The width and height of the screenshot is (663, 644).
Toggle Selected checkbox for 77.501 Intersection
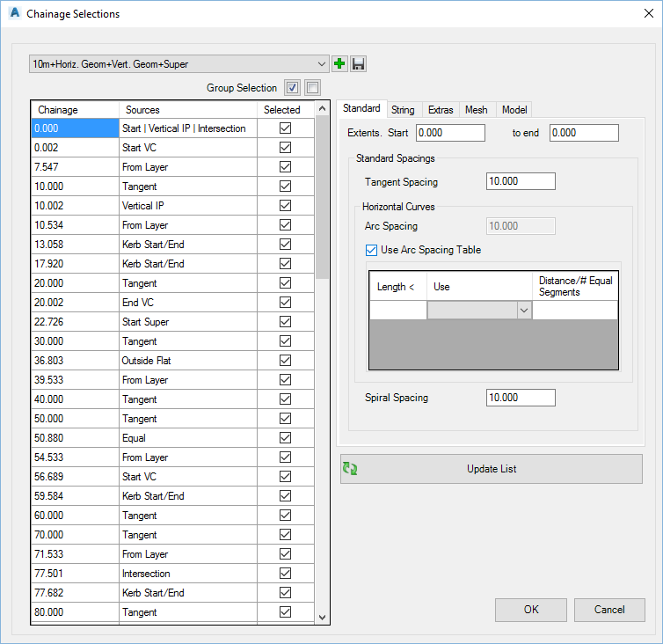click(286, 574)
